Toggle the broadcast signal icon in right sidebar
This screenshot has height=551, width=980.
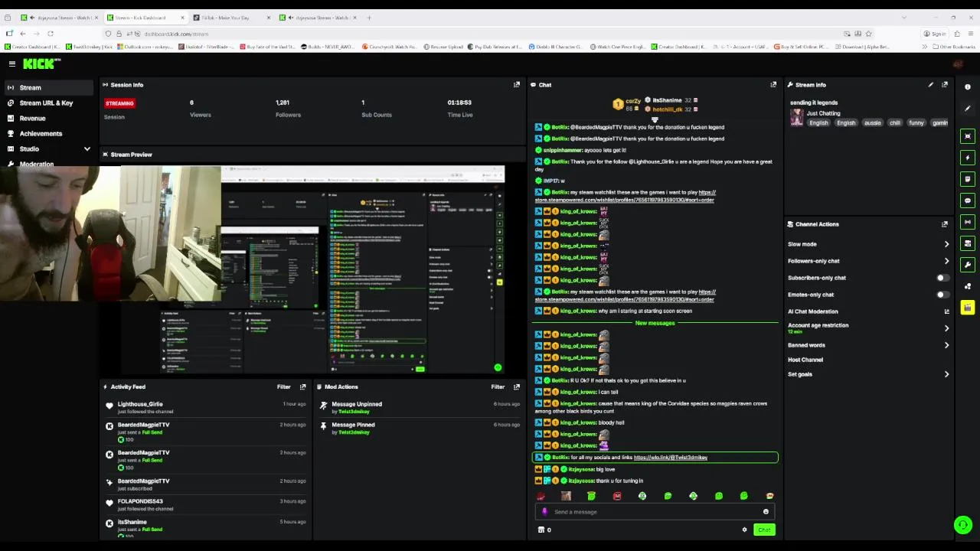point(968,222)
